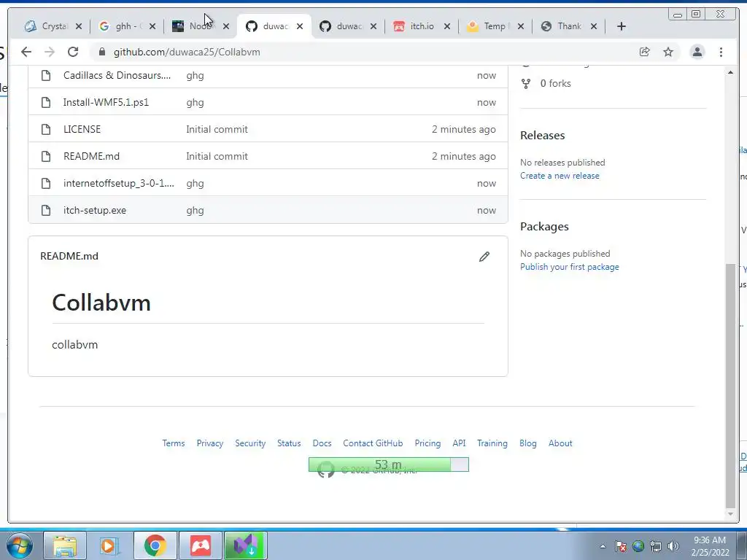The image size is (747, 560).
Task: Open ghg commit message for itch-setup.exe
Action: coord(195,211)
